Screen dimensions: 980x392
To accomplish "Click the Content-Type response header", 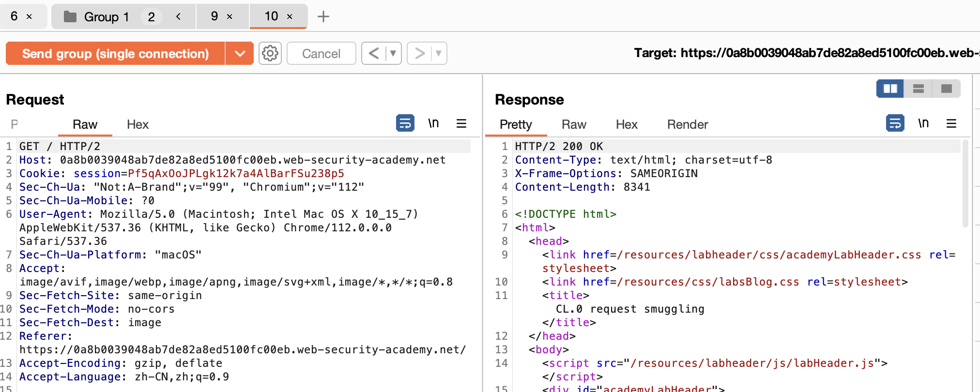I will pyautogui.click(x=643, y=160).
